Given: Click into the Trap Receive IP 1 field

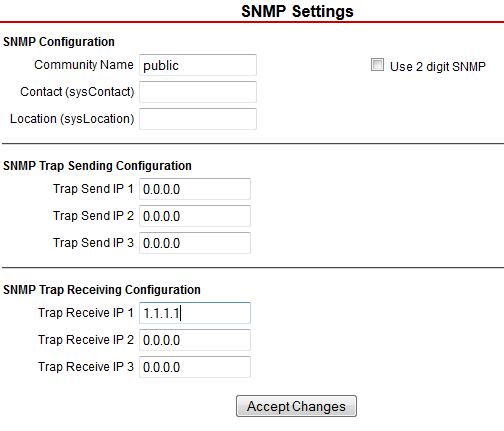Looking at the screenshot, I should (195, 313).
